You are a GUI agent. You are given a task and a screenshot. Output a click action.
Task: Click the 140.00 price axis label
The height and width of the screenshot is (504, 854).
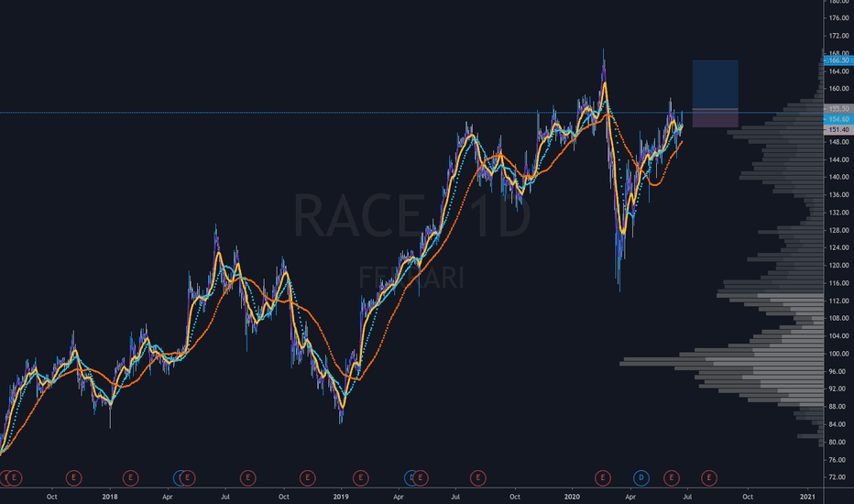[838, 177]
